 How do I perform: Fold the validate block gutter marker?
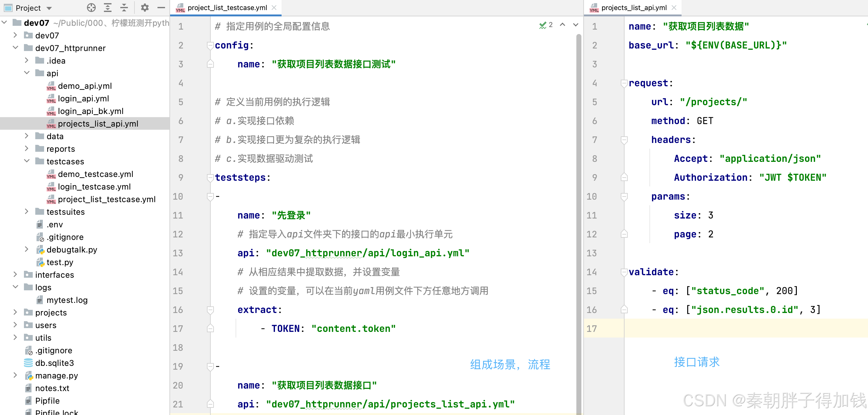click(x=624, y=272)
